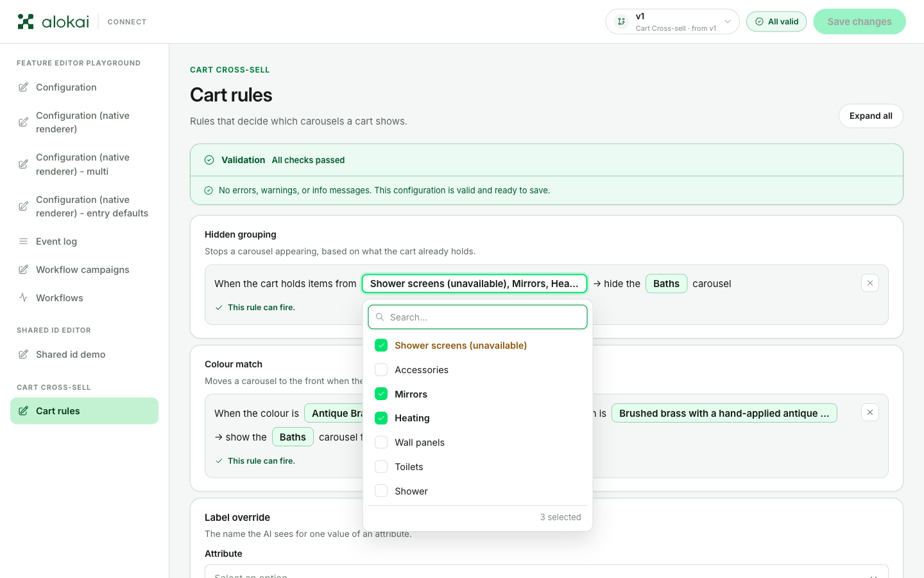Uncheck the Mirrors checkbox
Viewport: 924px width, 578px height.
pyautogui.click(x=381, y=394)
